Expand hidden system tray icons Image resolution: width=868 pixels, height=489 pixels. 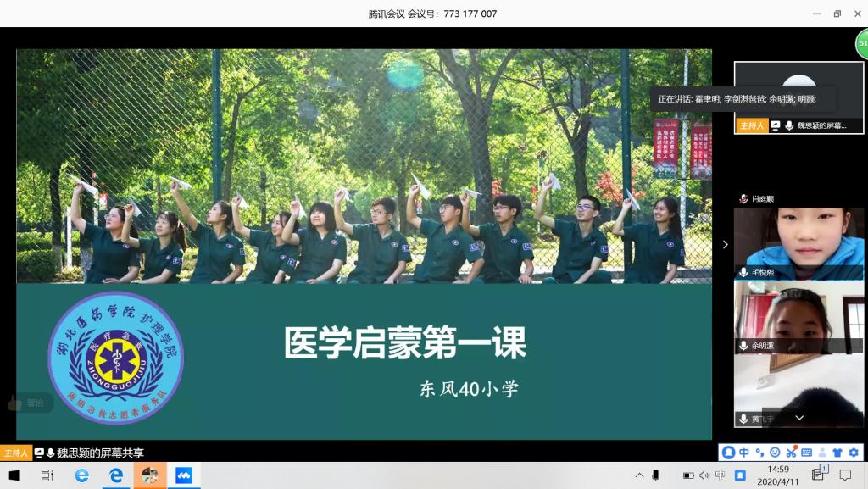(639, 475)
